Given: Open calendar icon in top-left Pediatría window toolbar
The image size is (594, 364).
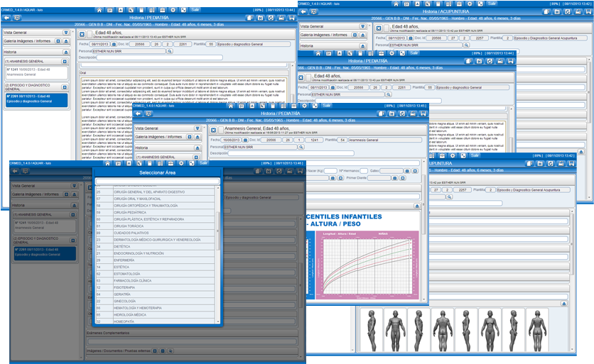Looking at the screenshot, I should (x=109, y=10).
